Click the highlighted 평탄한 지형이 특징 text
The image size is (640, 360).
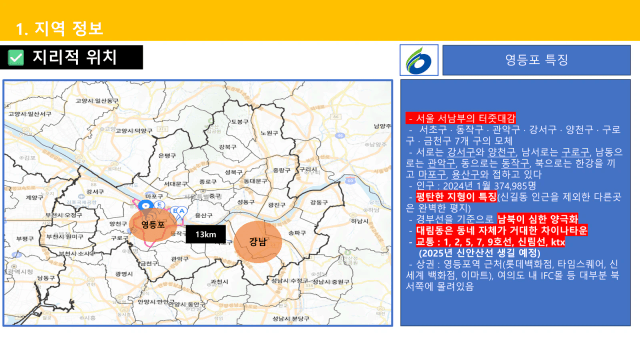[456, 197]
